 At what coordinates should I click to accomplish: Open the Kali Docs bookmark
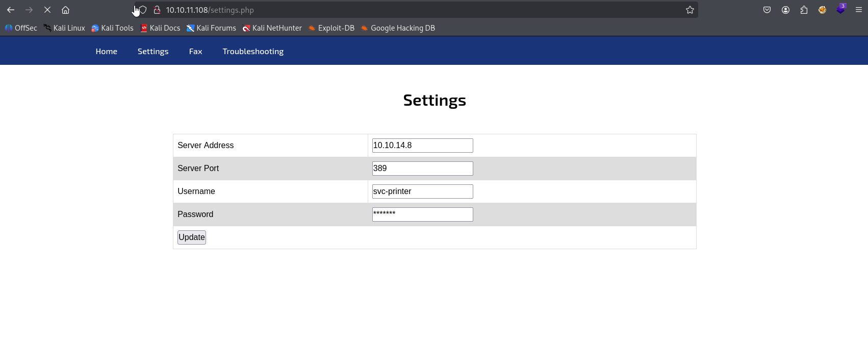(x=160, y=28)
